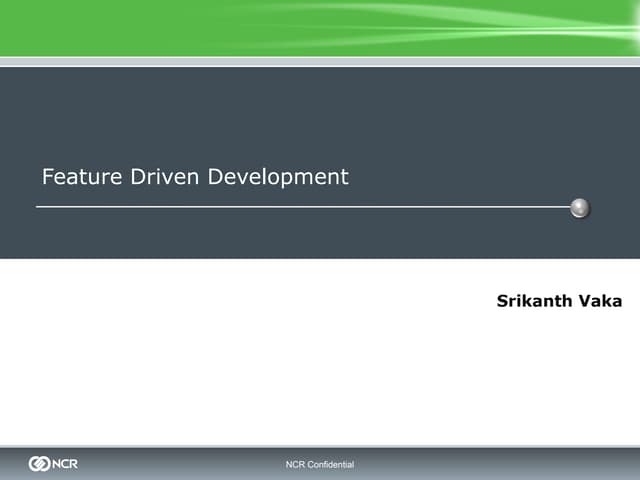Click the NCR wordmark beside the logo
The image size is (640, 480).
tap(66, 464)
